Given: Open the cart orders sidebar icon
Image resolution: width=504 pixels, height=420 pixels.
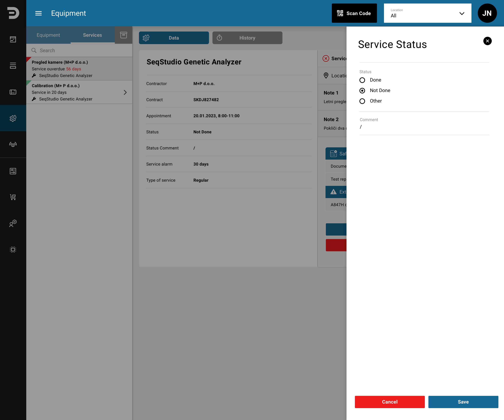Looking at the screenshot, I should 13,197.
